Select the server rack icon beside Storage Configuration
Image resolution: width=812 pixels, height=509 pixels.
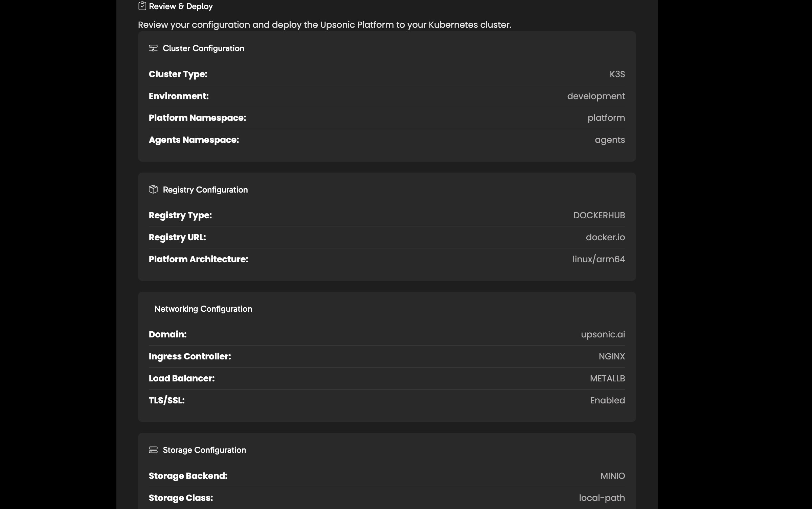point(154,450)
